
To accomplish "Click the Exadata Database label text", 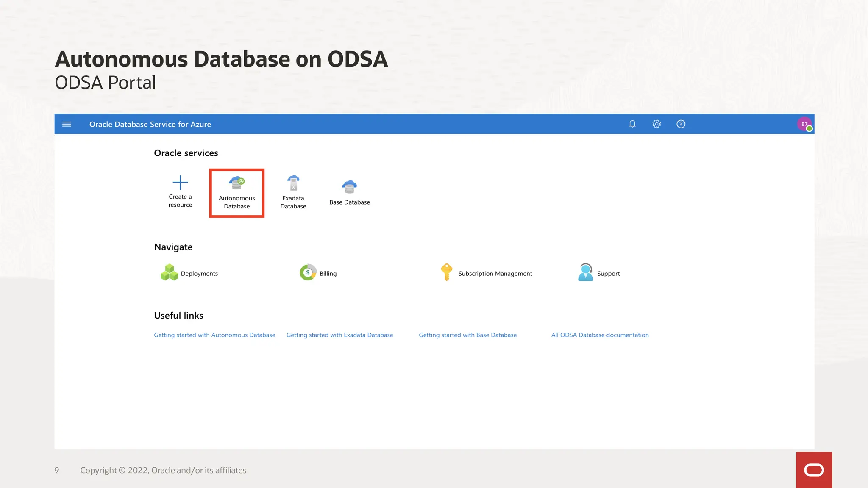I will [x=293, y=202].
